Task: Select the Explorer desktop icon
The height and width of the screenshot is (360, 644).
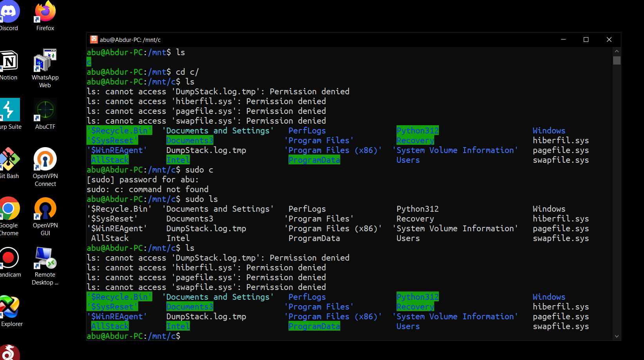Action: pos(9,308)
